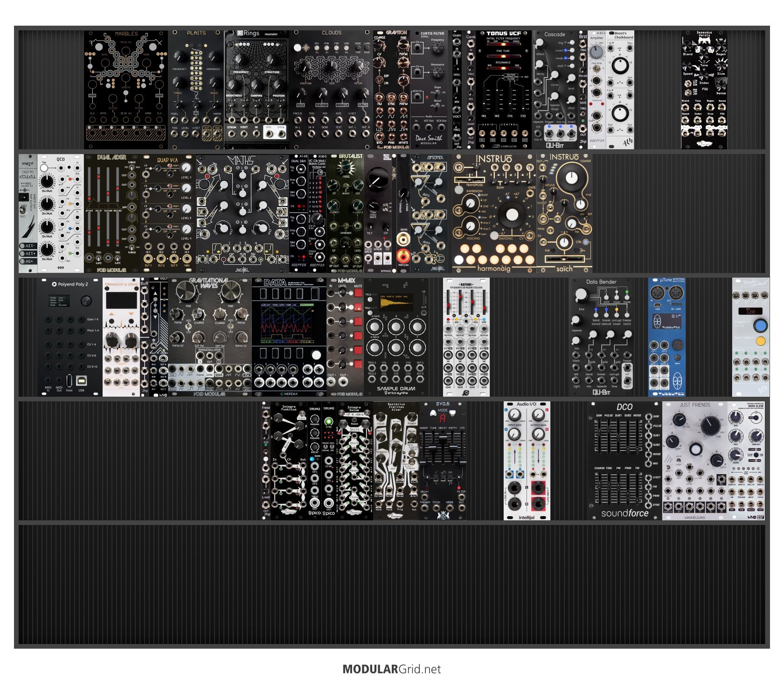Select the Doepfer A-183-3 Amplifier module
The width and height of the screenshot is (784, 679).
(597, 90)
